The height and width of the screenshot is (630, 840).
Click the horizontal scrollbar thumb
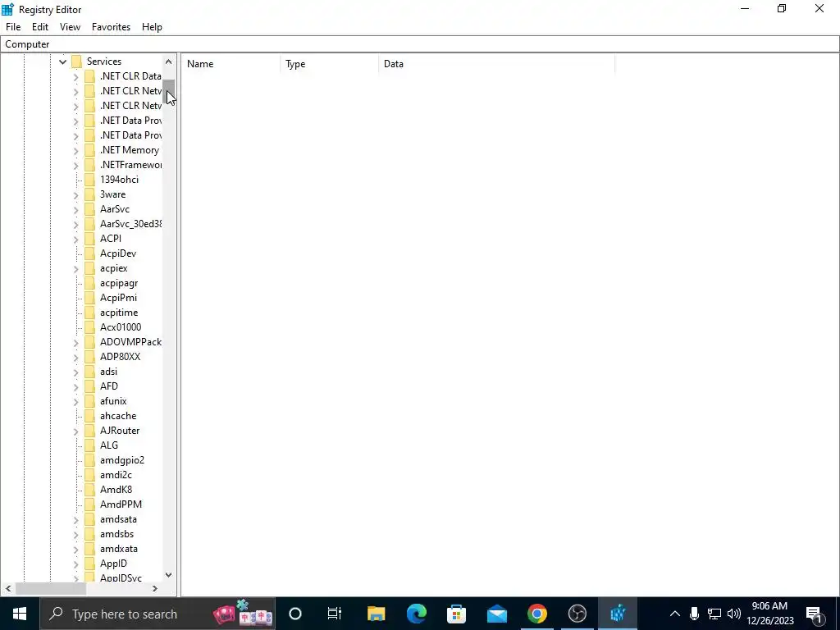(x=50, y=589)
